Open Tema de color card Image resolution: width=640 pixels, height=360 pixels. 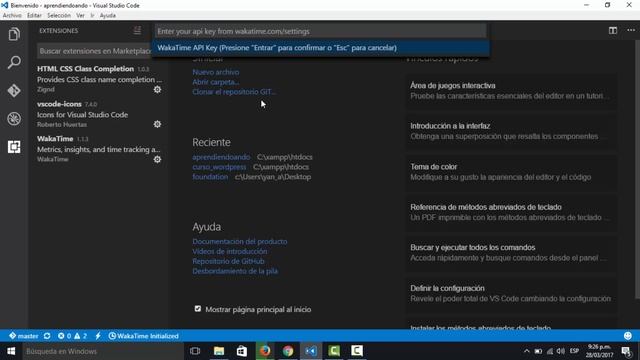511,172
